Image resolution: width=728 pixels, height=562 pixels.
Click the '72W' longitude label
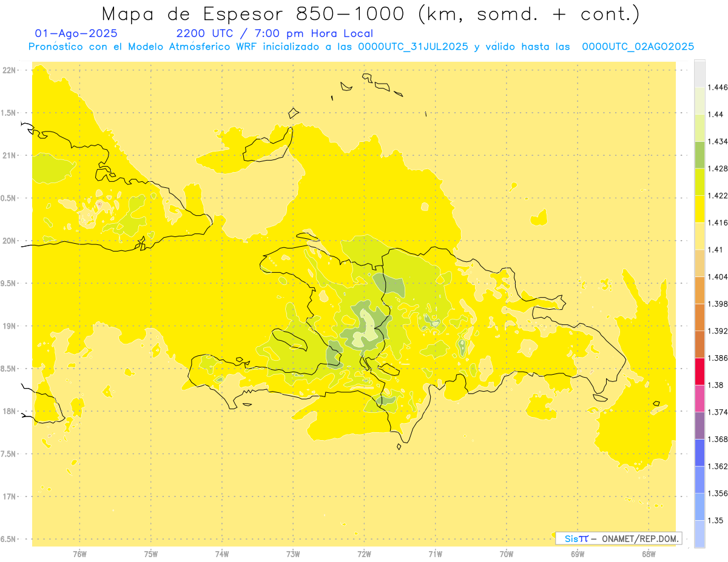[364, 554]
